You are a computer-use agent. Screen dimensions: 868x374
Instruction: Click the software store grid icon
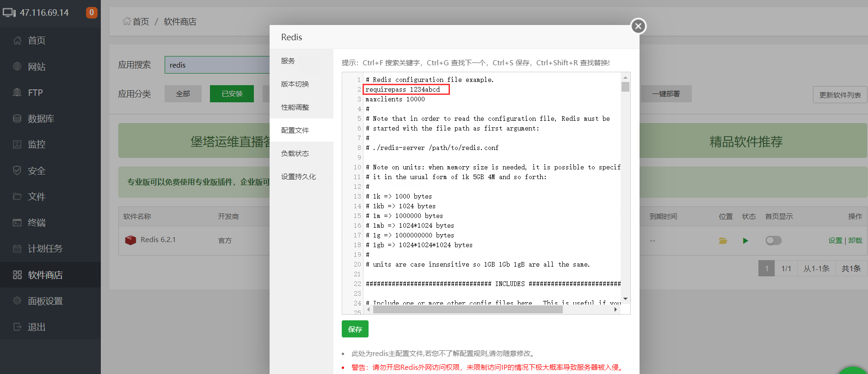[x=17, y=275]
